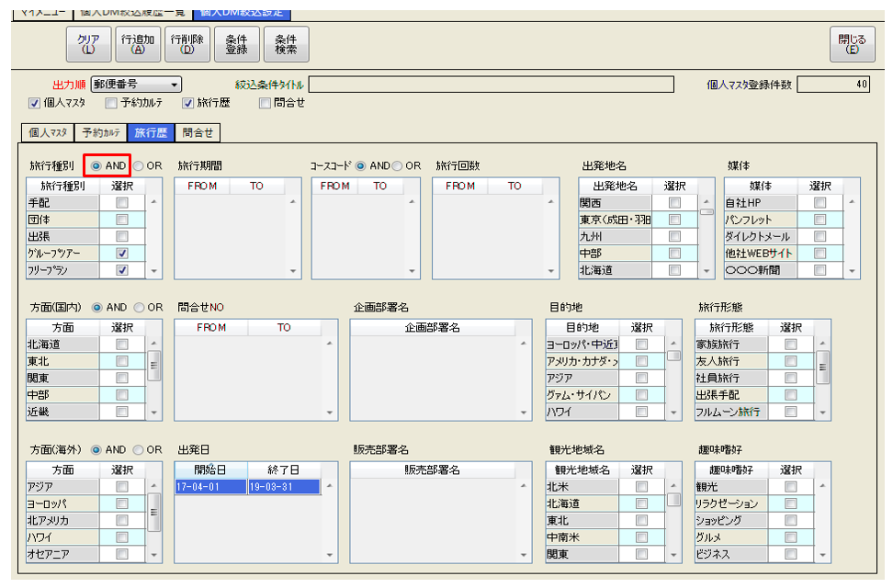Viewport: 893px width, 588px height.
Task: Run the 条件検索 search button
Action: tap(287, 44)
